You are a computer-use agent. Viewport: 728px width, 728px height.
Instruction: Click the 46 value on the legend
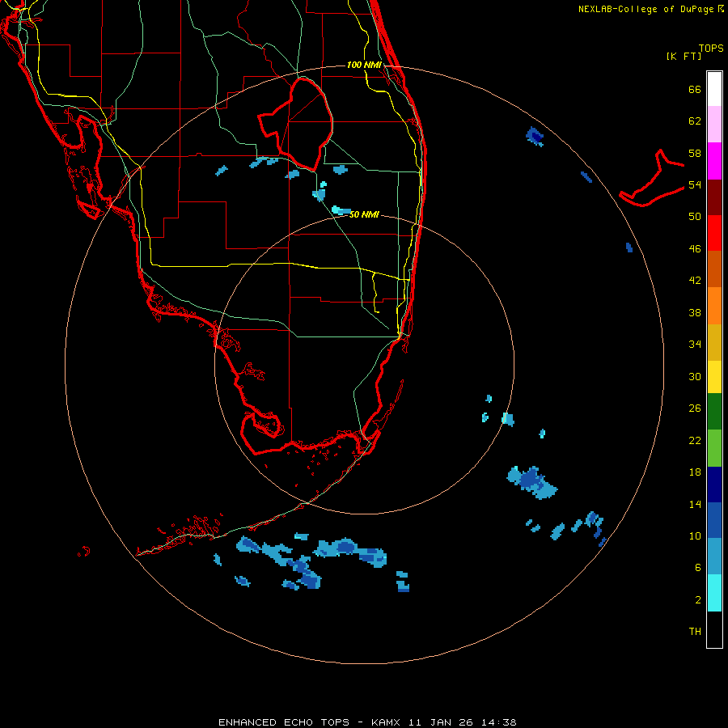[695, 249]
